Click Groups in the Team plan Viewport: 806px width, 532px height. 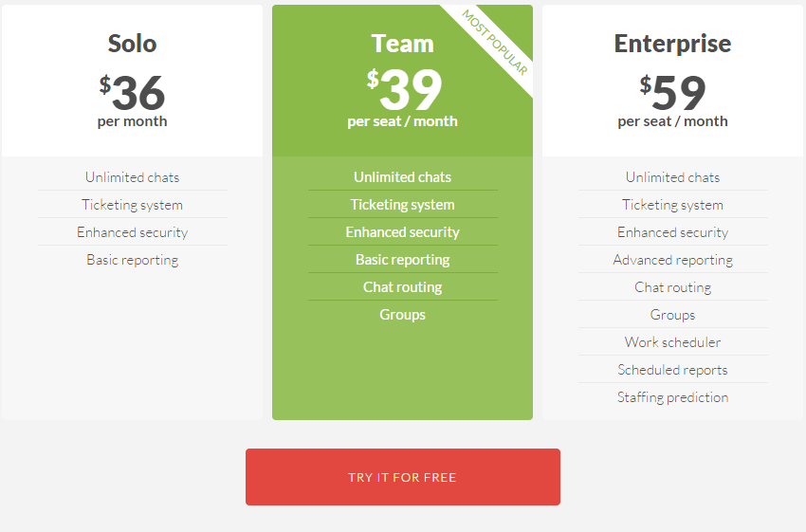click(x=402, y=315)
